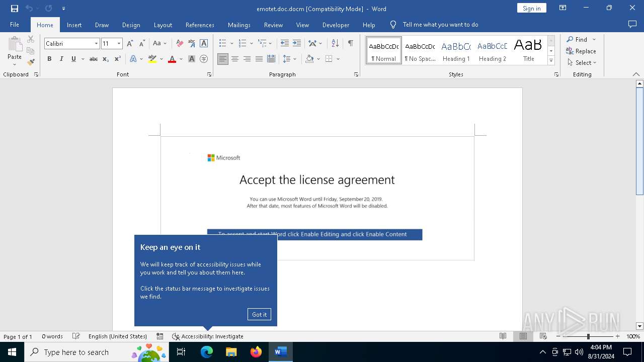The height and width of the screenshot is (362, 644).
Task: Switch to Print Layout view
Action: (523, 336)
